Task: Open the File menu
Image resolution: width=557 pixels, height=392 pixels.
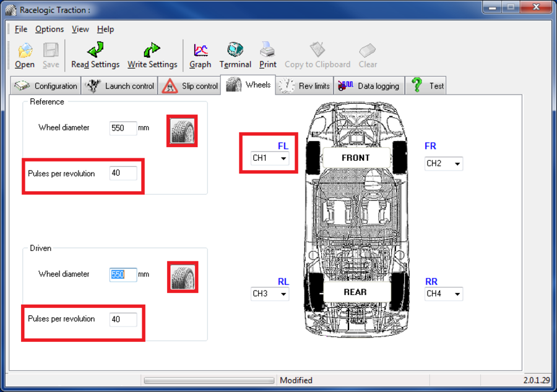Action: pos(21,29)
